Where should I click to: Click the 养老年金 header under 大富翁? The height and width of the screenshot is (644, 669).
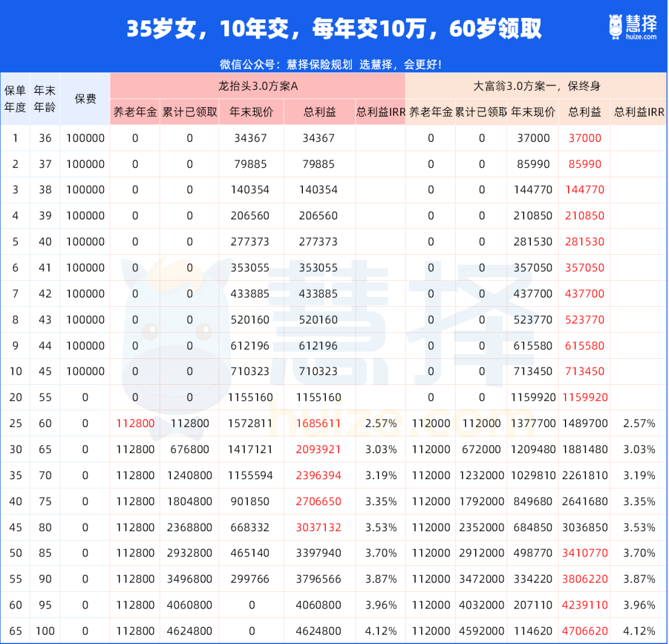click(x=431, y=112)
